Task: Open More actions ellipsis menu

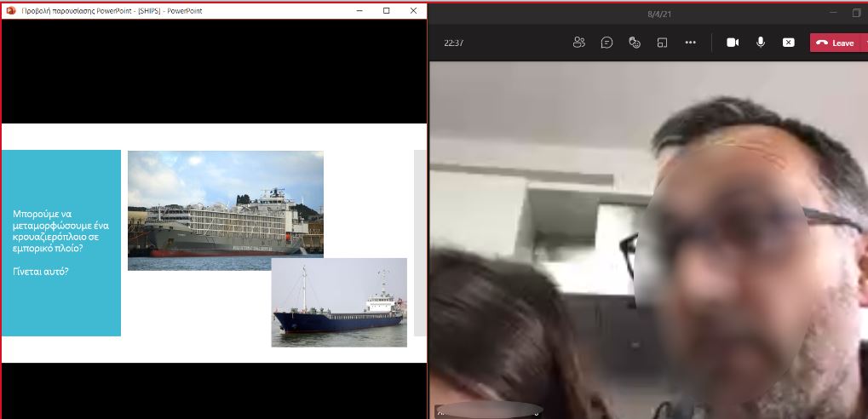Action: coord(690,43)
